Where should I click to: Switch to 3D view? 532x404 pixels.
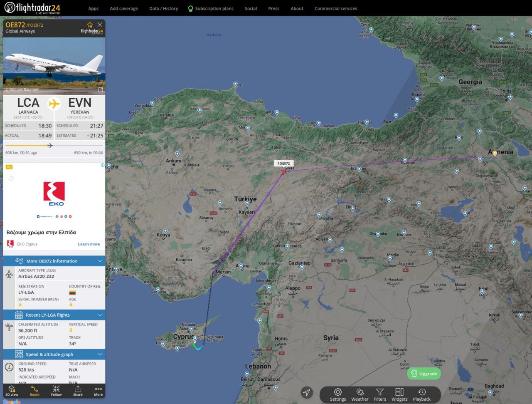[12, 390]
